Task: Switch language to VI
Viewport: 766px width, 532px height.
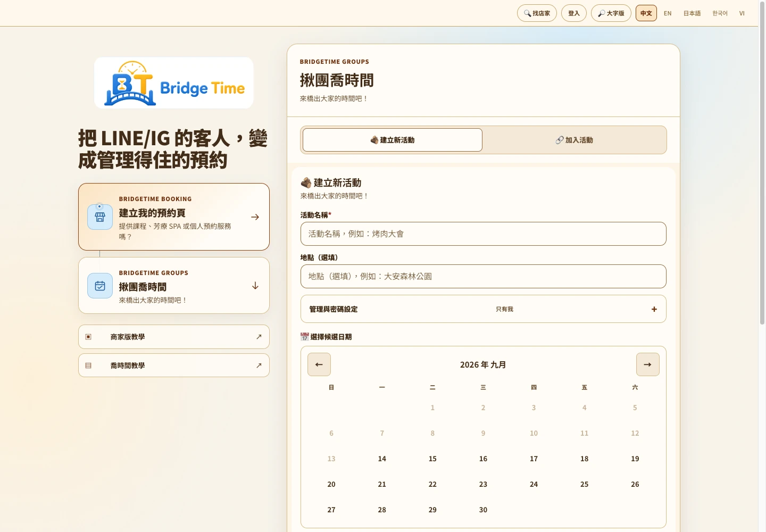Action: click(x=742, y=13)
